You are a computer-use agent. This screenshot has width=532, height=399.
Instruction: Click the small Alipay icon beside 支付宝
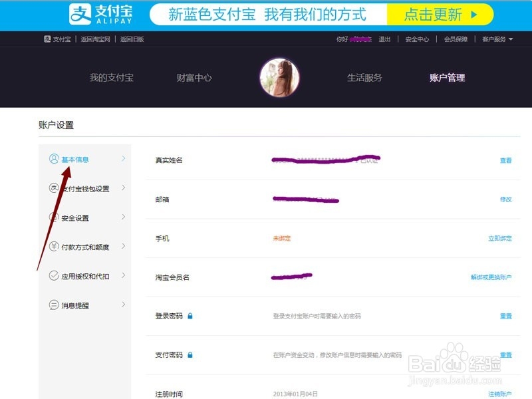(x=47, y=39)
